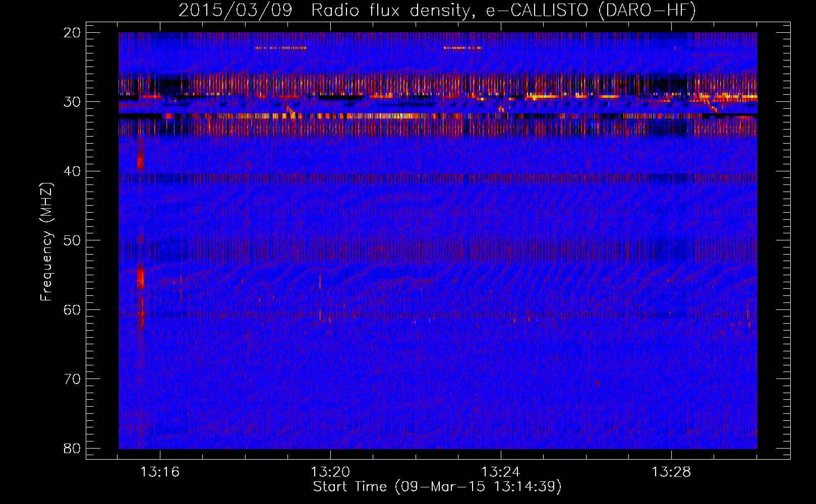Click the time tick label '13:28'
This screenshot has width=816, height=504.
(671, 472)
